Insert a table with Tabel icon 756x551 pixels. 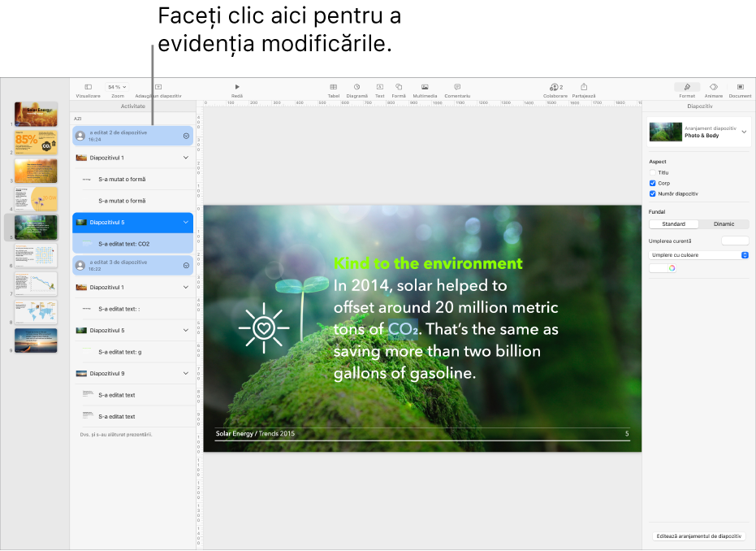[x=333, y=87]
